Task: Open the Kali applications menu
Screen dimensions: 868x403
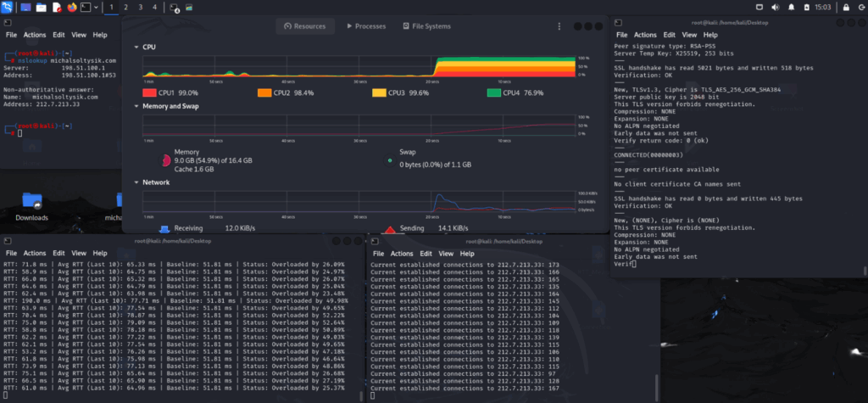Action: (7, 7)
